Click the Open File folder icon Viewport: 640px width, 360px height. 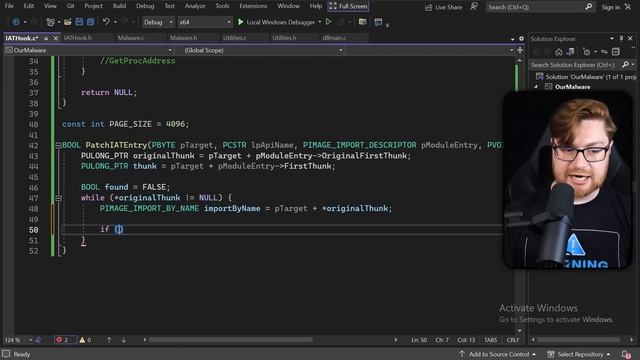pyautogui.click(x=68, y=22)
